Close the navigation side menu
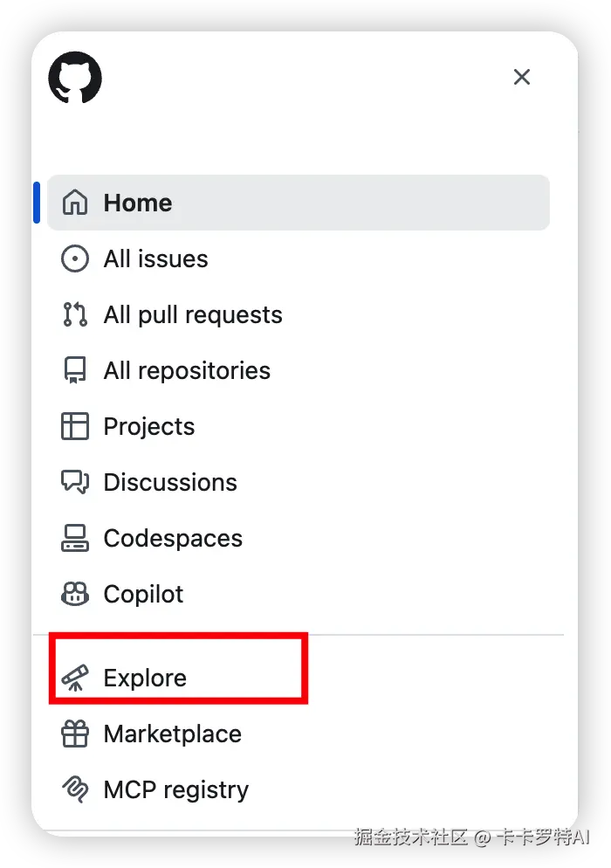The height and width of the screenshot is (868, 611). pos(521,77)
